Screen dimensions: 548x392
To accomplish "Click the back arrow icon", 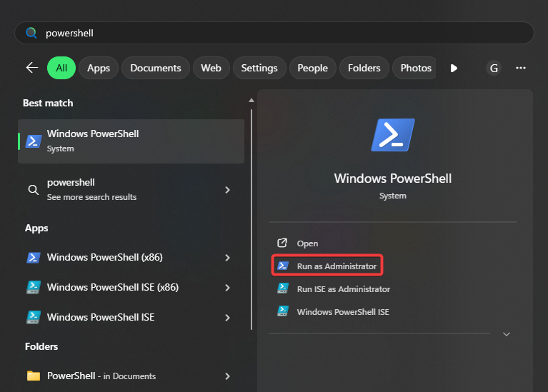I will (32, 68).
